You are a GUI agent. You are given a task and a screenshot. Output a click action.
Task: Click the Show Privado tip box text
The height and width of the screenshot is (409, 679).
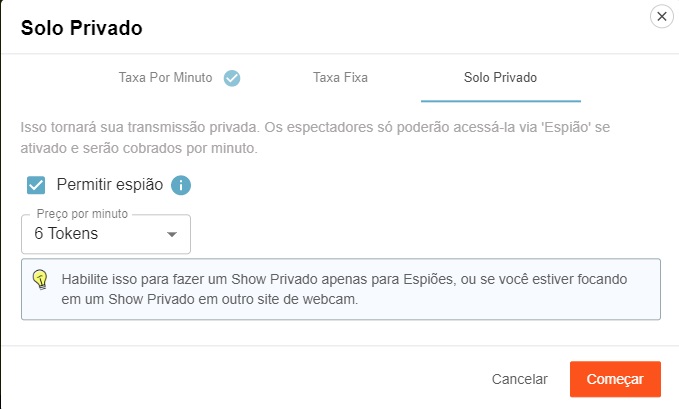[300, 280]
